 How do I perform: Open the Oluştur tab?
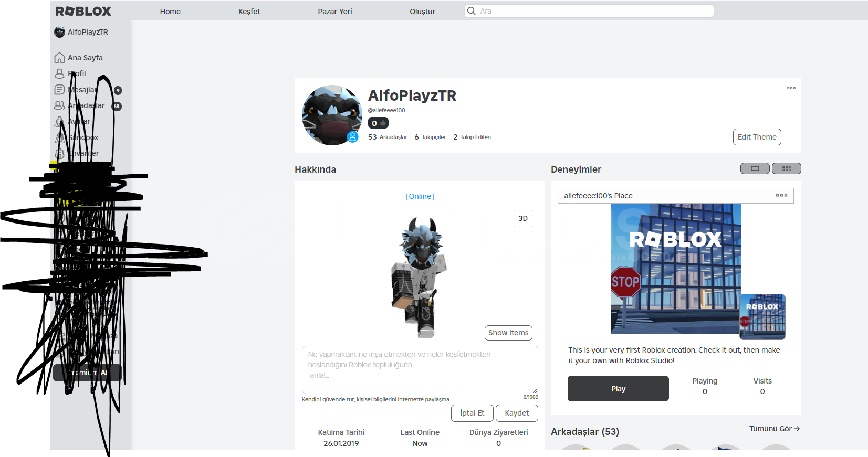[x=423, y=12]
